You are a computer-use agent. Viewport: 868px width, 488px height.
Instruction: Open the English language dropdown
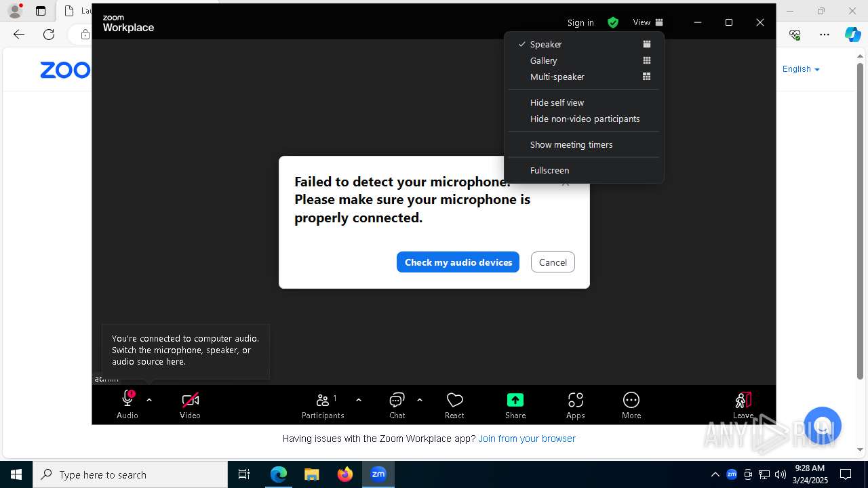[x=801, y=69]
